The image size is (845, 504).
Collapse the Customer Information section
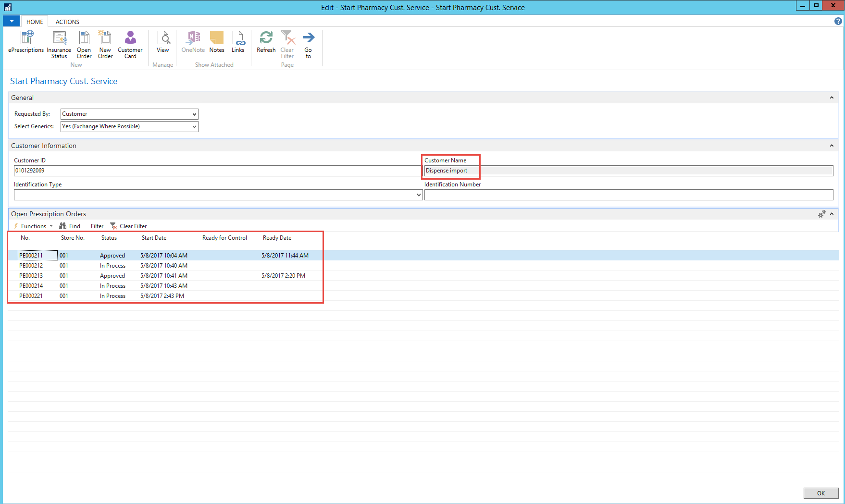(x=832, y=146)
